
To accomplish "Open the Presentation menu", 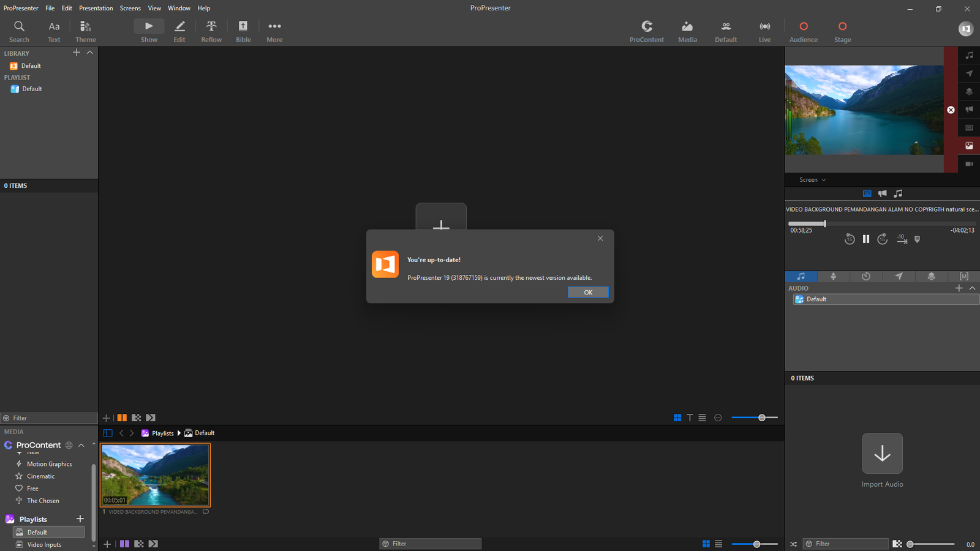I will point(96,8).
